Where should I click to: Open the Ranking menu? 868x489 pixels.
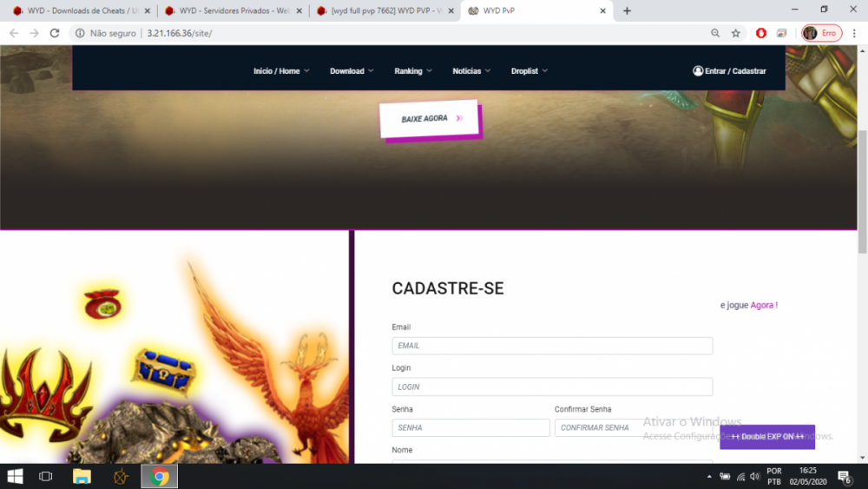413,71
